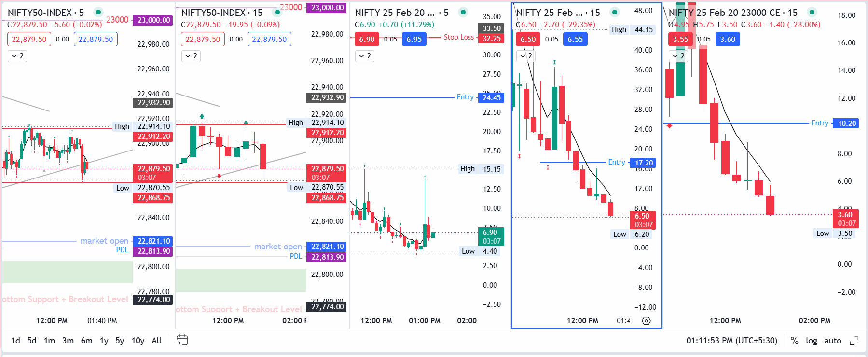Image resolution: width=868 pixels, height=357 pixels.
Task: Select the 1m time range
Action: click(49, 341)
